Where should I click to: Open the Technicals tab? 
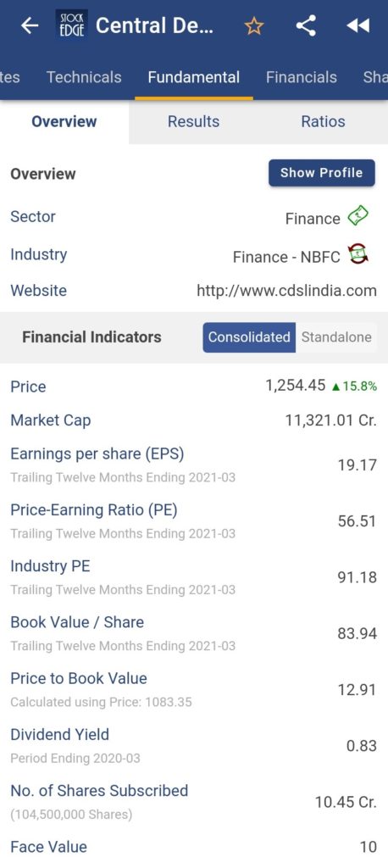(84, 77)
